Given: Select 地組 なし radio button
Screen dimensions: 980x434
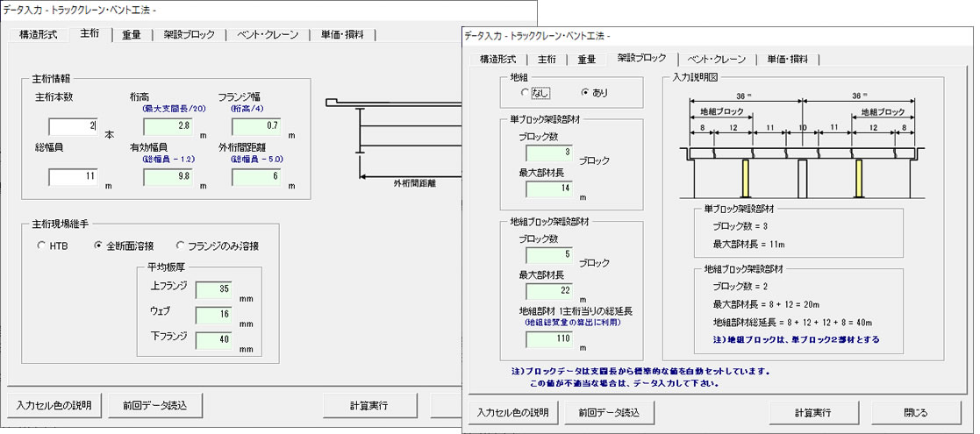Looking at the screenshot, I should 536,93.
